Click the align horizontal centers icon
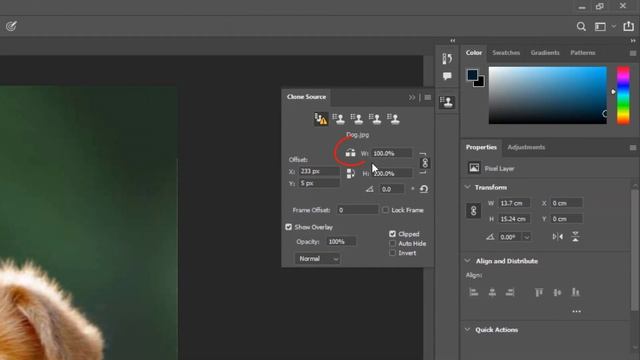Image resolution: width=640 pixels, height=360 pixels. click(x=492, y=292)
